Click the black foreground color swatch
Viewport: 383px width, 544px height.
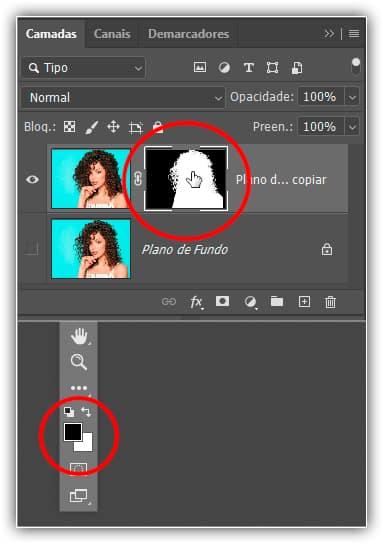click(73, 432)
